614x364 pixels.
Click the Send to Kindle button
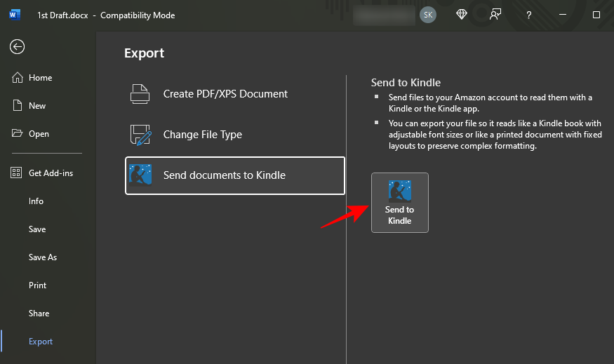400,203
